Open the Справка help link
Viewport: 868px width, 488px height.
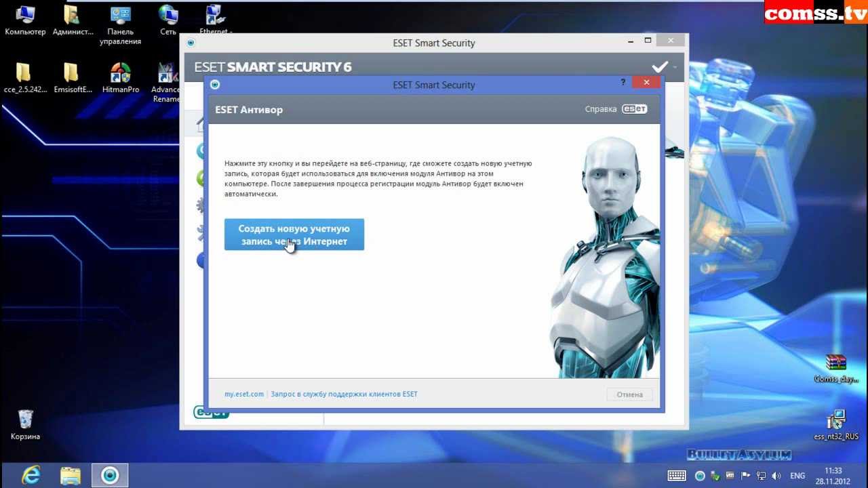point(601,109)
